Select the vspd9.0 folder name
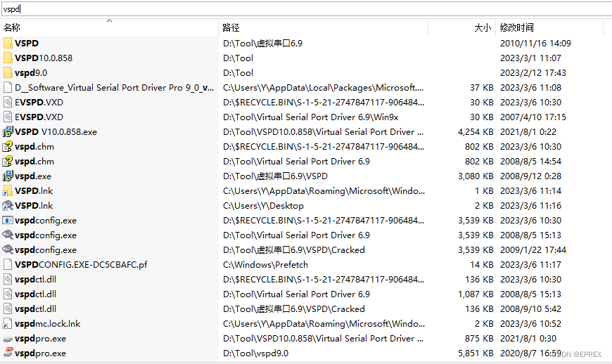Screen dimensions: 612x364 click(31, 73)
